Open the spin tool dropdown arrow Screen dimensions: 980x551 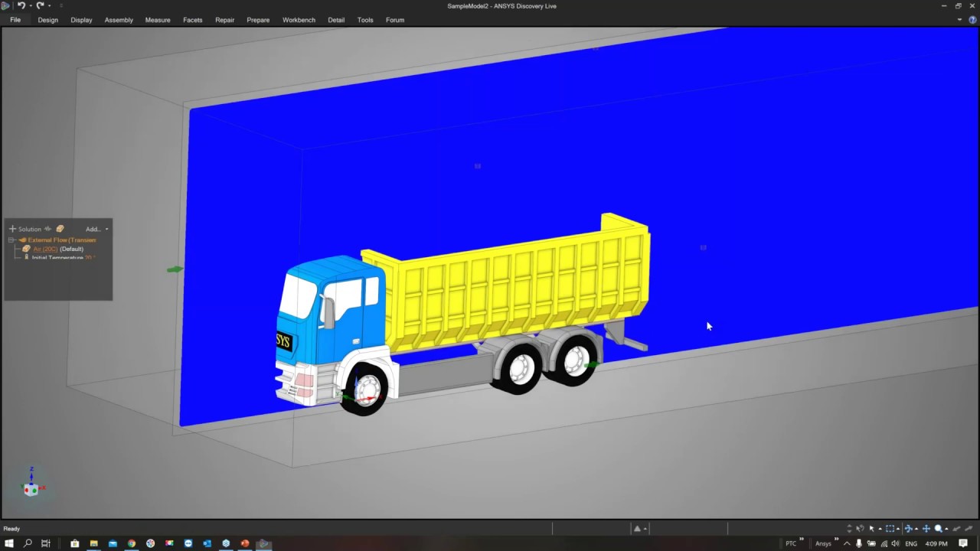[x=916, y=529]
